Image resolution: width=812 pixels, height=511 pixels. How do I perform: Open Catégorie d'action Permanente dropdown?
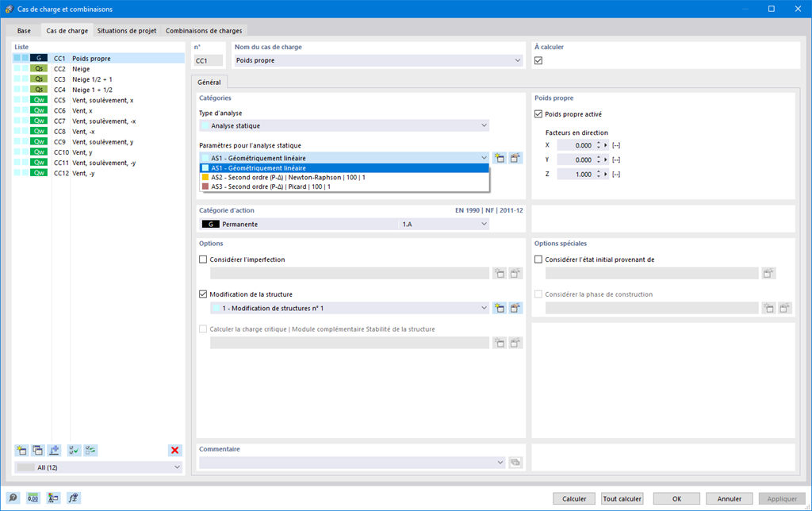484,224
